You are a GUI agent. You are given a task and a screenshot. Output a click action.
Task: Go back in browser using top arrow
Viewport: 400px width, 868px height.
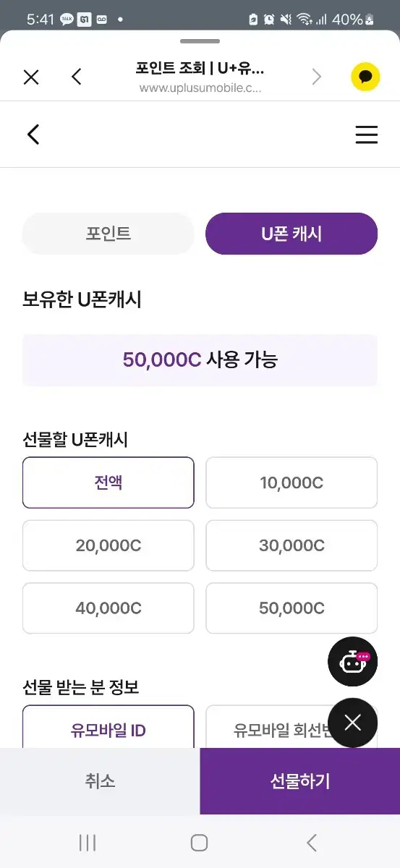[x=77, y=77]
